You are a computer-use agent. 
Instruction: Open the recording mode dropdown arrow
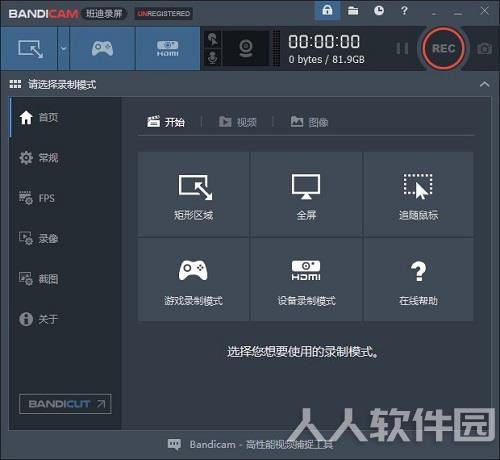click(x=63, y=49)
